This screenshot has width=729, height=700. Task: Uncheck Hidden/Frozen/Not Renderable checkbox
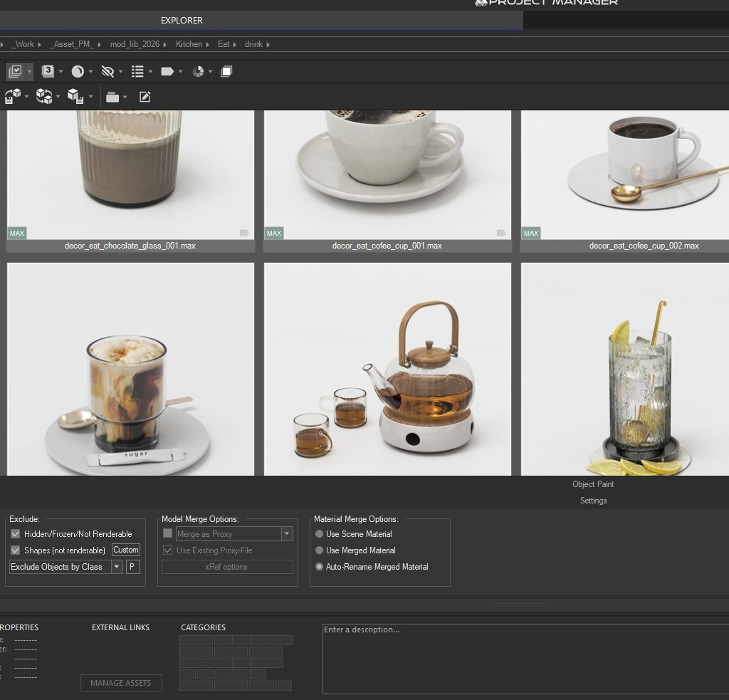pos(16,534)
